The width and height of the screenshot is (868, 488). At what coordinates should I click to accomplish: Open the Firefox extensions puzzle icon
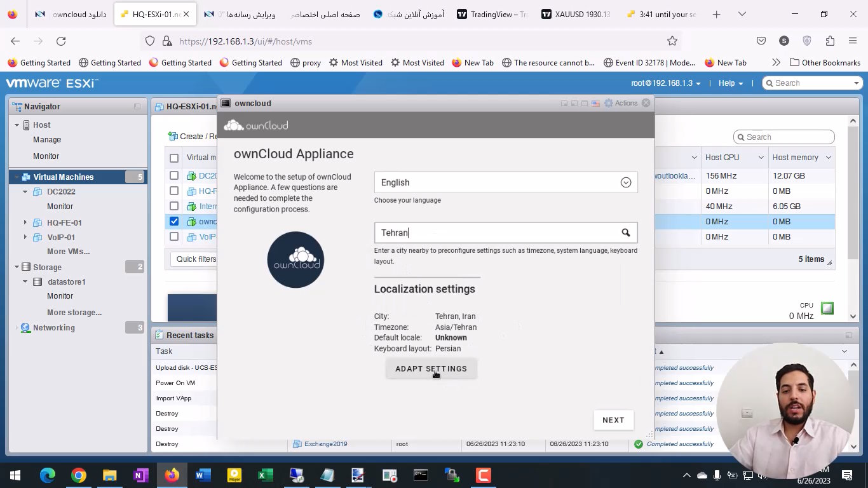(830, 41)
